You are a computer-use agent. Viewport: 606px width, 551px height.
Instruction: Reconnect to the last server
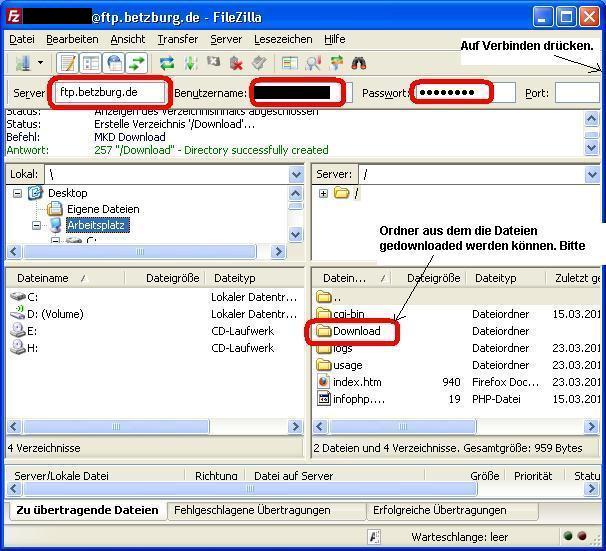click(259, 63)
